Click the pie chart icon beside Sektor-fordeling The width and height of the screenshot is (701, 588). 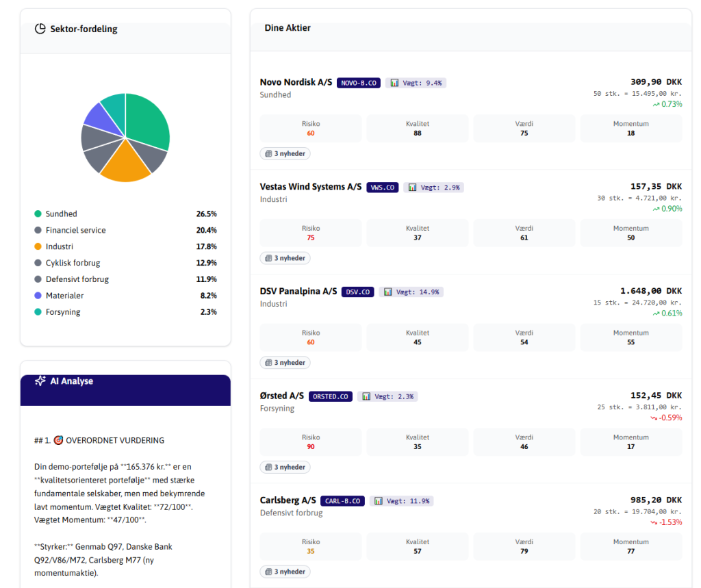click(40, 29)
